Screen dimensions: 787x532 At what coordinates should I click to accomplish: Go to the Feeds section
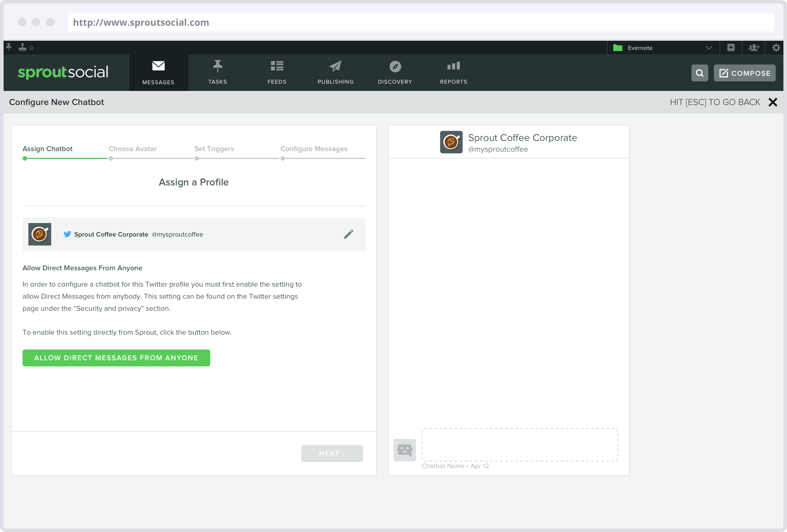tap(277, 73)
